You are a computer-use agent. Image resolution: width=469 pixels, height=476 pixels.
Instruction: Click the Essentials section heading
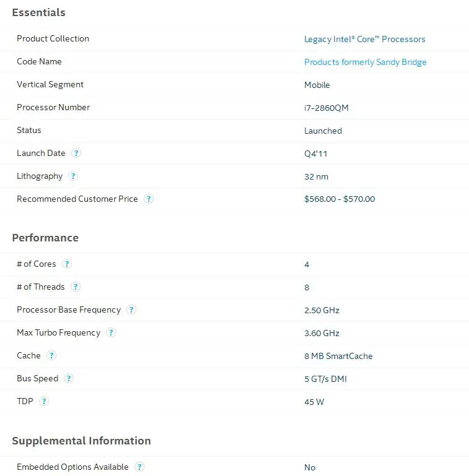coord(38,12)
